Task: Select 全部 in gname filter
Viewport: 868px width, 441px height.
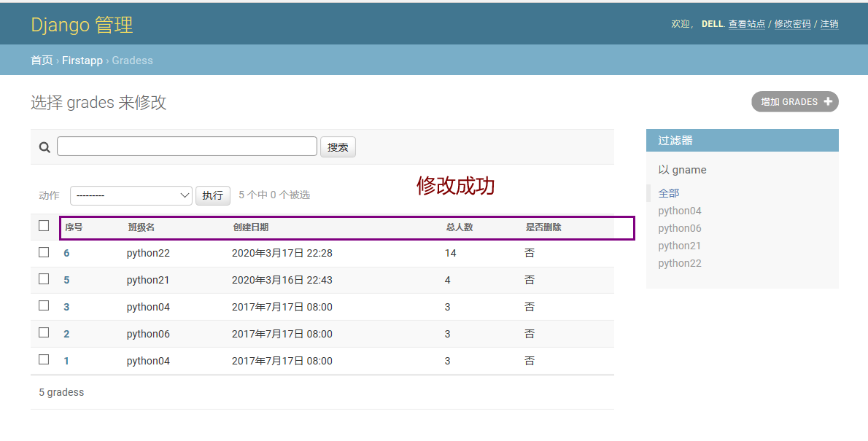Action: tap(669, 193)
